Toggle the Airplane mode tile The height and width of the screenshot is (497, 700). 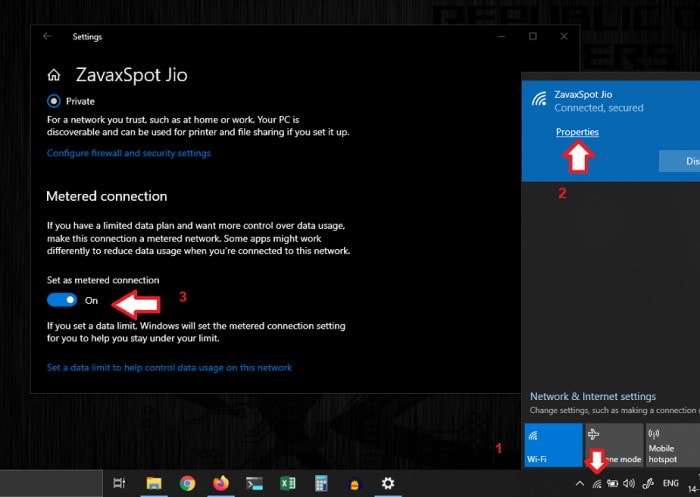click(x=614, y=445)
